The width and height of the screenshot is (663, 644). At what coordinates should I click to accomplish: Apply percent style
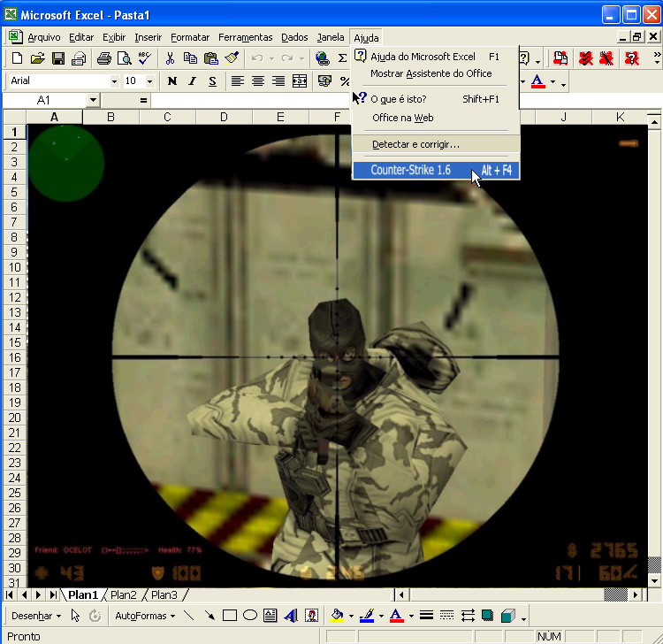coord(345,80)
